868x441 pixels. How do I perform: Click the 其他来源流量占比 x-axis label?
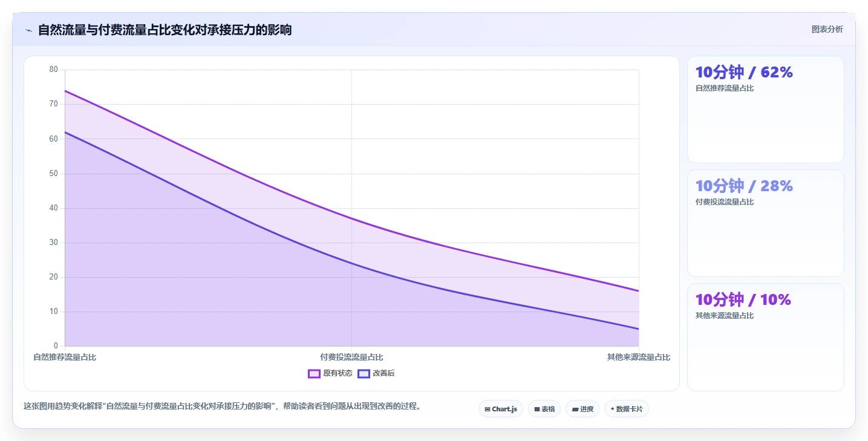(639, 358)
